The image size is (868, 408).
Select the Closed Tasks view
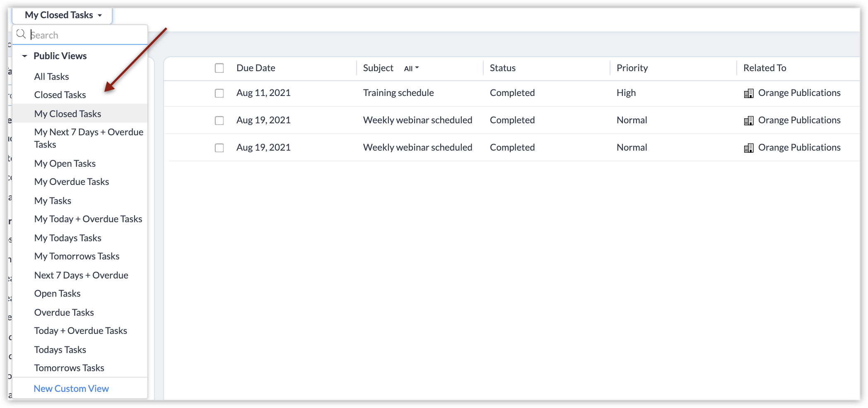(60, 95)
